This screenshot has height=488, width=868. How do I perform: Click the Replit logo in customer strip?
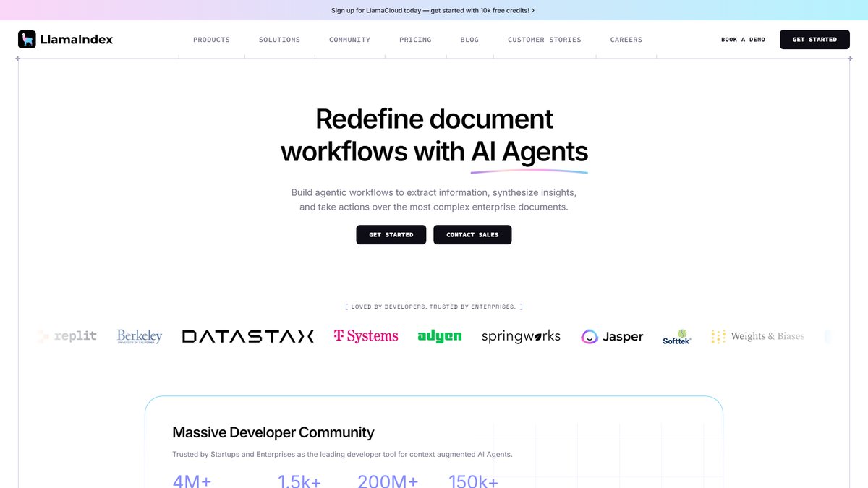pos(67,336)
